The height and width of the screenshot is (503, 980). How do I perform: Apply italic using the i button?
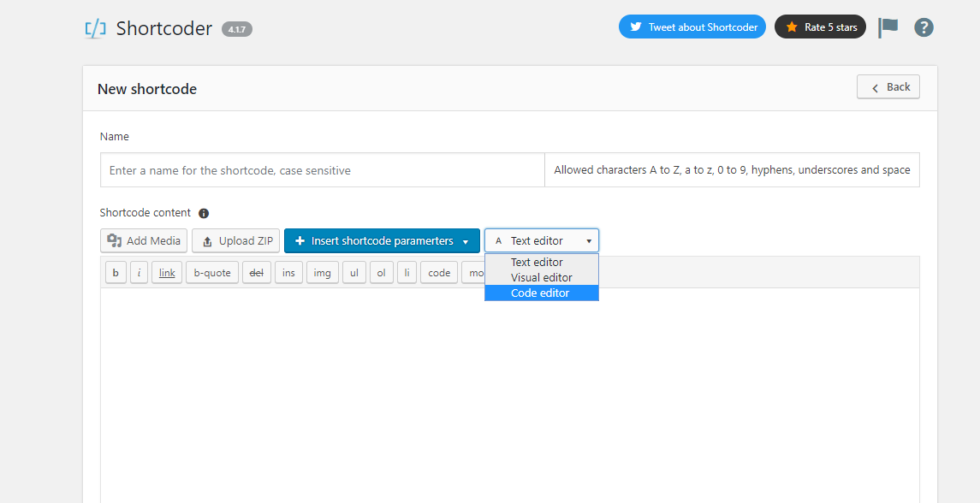139,273
